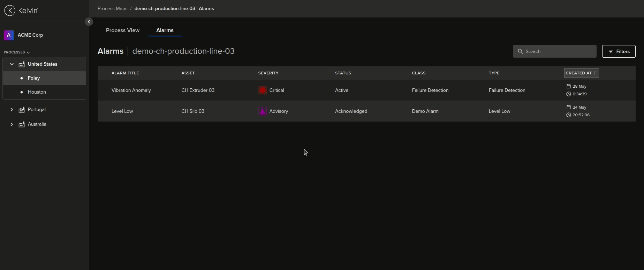The image size is (644, 270).
Task: Switch to the Process View tab
Action: [123, 30]
